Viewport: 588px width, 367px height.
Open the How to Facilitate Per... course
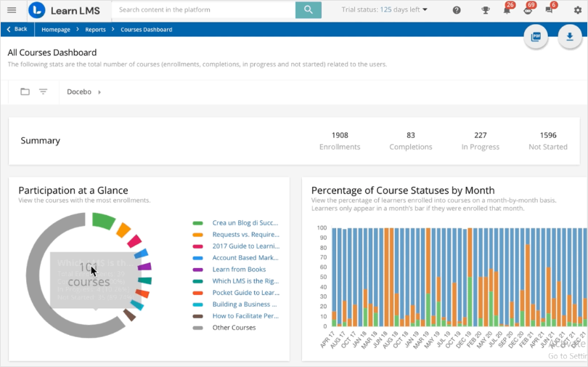click(245, 316)
